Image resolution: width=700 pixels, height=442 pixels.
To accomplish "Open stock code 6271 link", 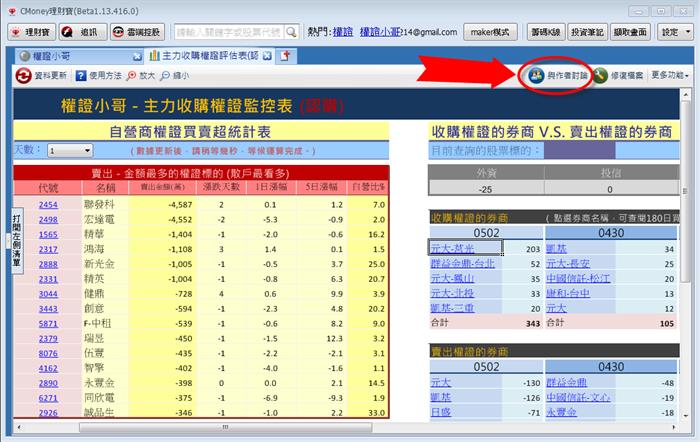I will pos(48,398).
